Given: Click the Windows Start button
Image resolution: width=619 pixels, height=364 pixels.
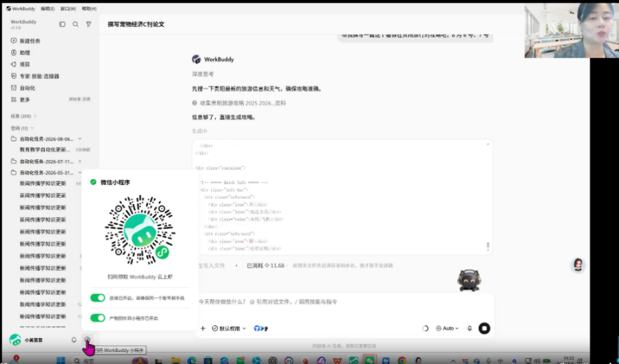Looking at the screenshot, I should (x=60, y=360).
